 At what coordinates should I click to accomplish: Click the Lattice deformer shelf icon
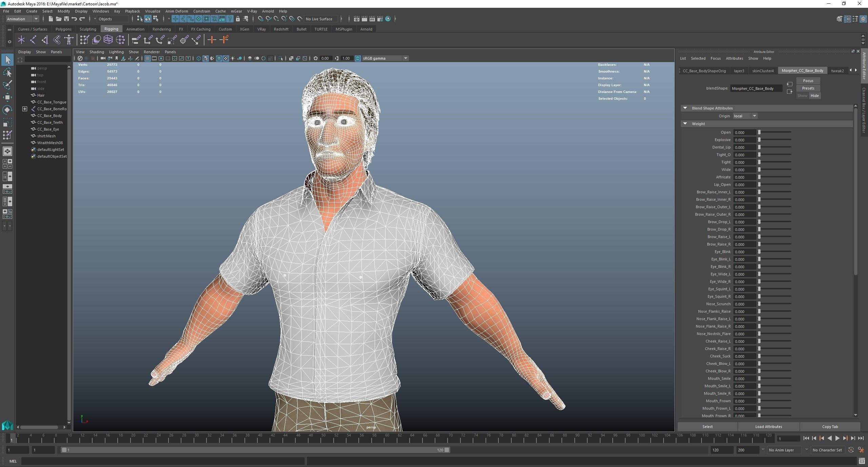[108, 40]
